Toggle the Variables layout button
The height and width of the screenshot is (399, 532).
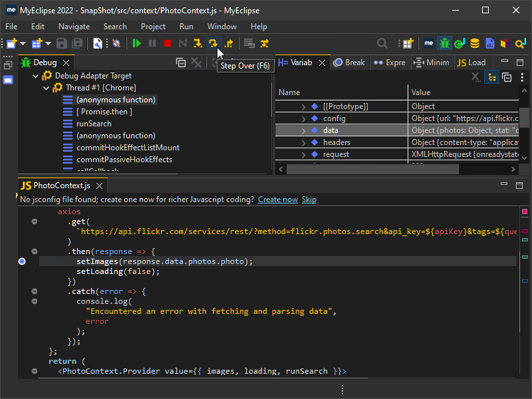tap(492, 77)
